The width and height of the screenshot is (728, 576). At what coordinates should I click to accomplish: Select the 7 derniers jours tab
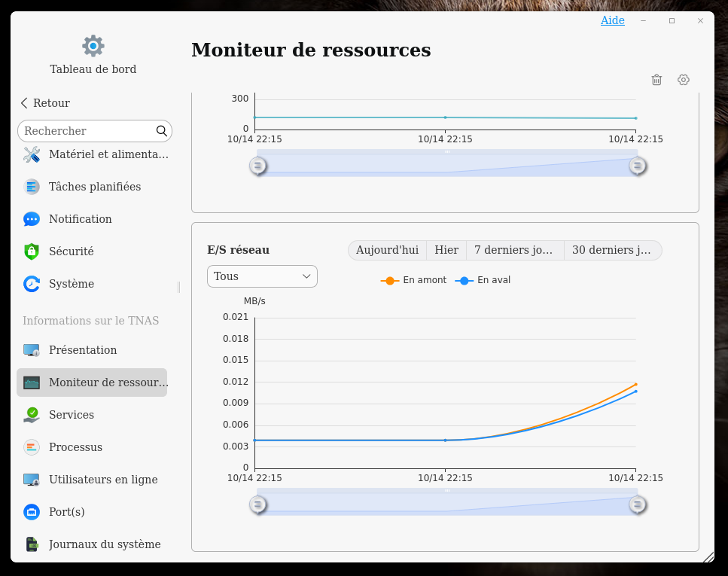(515, 250)
